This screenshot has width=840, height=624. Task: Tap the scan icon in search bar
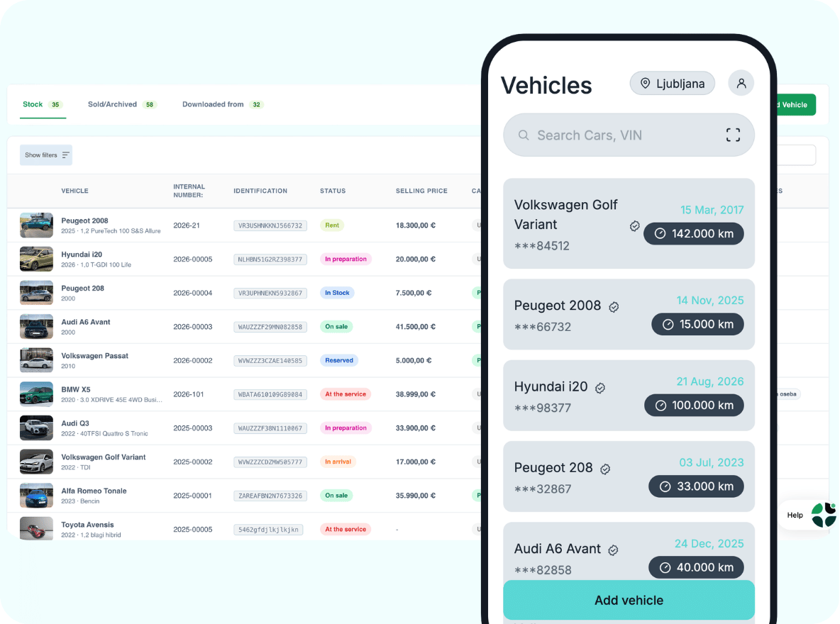tap(733, 135)
